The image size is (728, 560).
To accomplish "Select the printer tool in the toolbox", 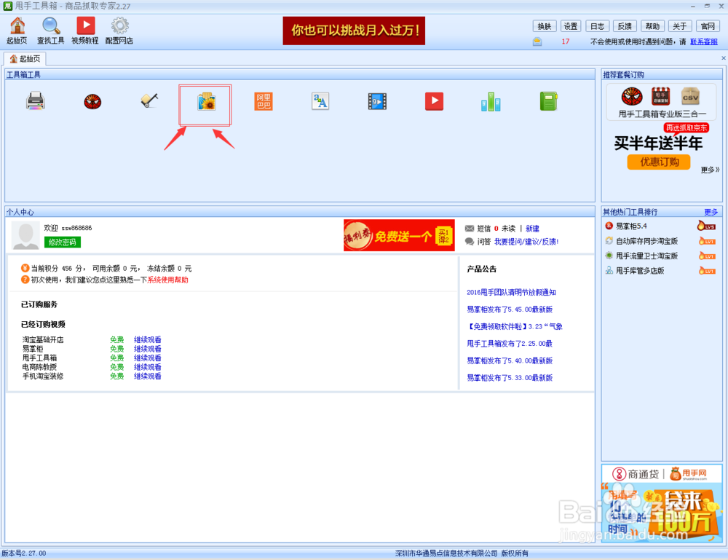I will point(35,101).
